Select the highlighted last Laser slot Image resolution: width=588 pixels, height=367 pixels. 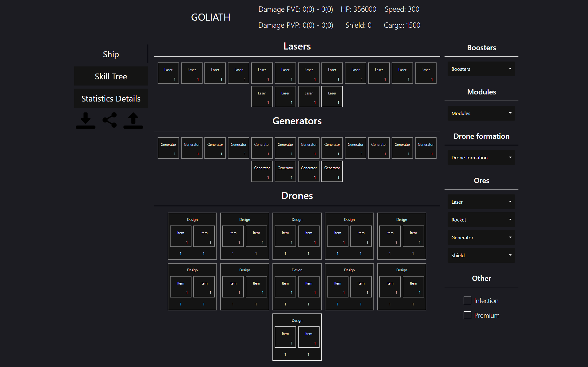[x=332, y=97]
